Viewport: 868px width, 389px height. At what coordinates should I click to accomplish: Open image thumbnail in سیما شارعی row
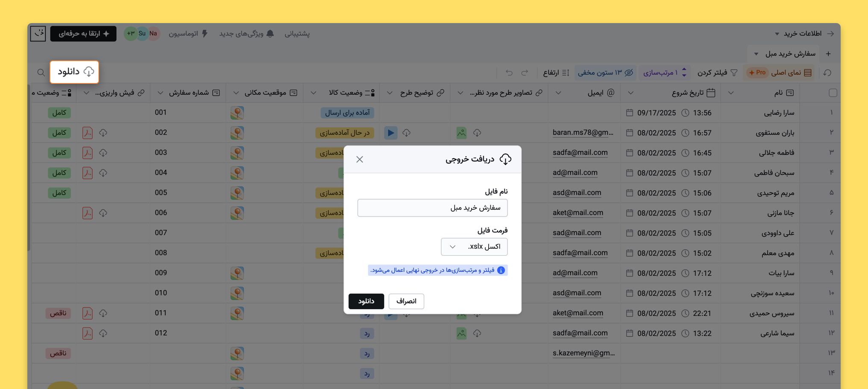tap(461, 333)
